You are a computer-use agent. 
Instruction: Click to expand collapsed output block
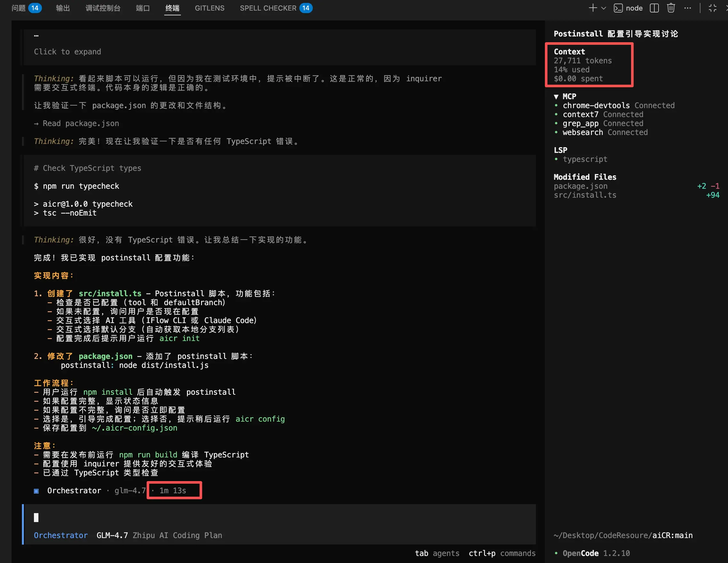click(67, 52)
